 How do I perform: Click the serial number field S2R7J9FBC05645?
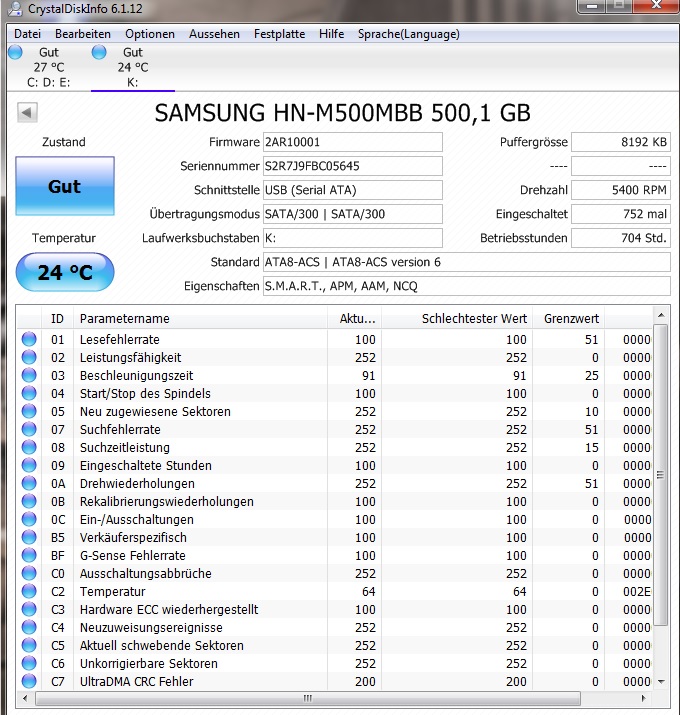pyautogui.click(x=353, y=166)
